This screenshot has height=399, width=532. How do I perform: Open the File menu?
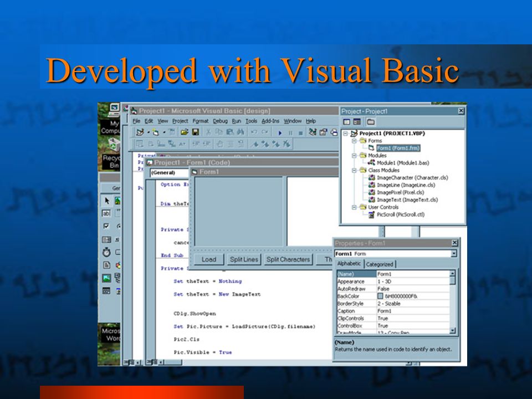click(x=136, y=121)
